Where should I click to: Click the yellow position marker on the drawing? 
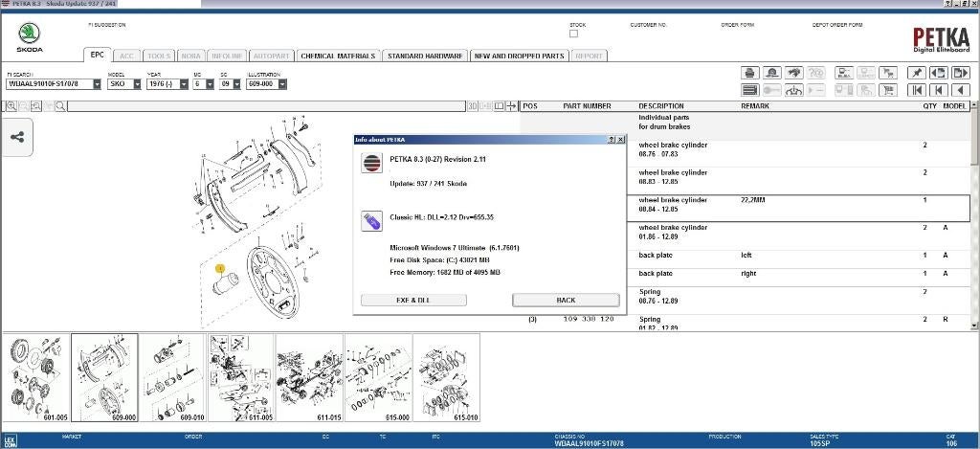click(220, 269)
